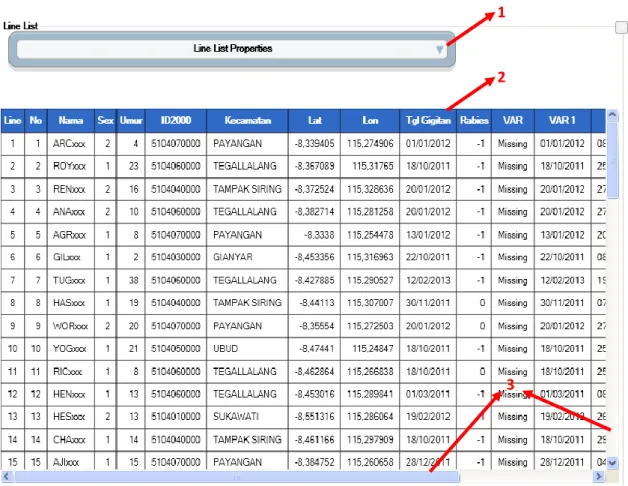Click the horizontal scrollbar right arrow
628x486 pixels.
point(599,476)
